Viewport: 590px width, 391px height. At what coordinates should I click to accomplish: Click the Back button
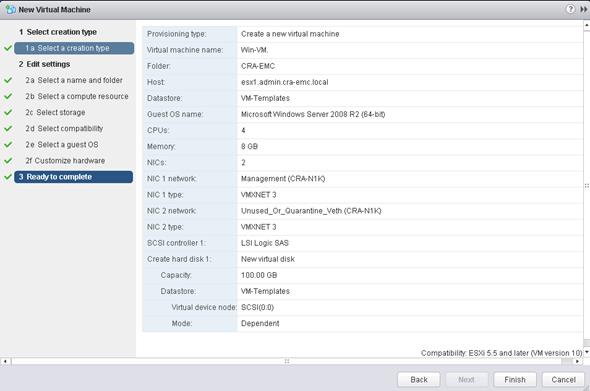(x=418, y=380)
